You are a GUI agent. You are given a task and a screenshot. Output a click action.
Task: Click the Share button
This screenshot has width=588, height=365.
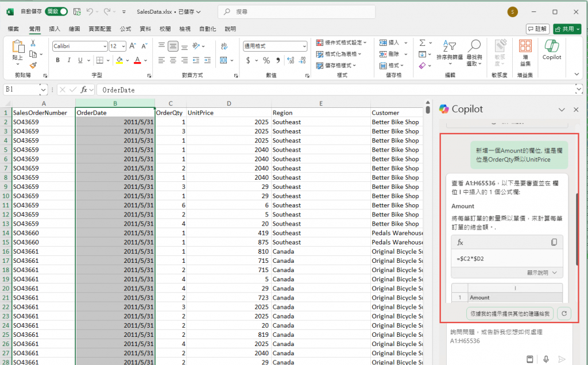567,29
